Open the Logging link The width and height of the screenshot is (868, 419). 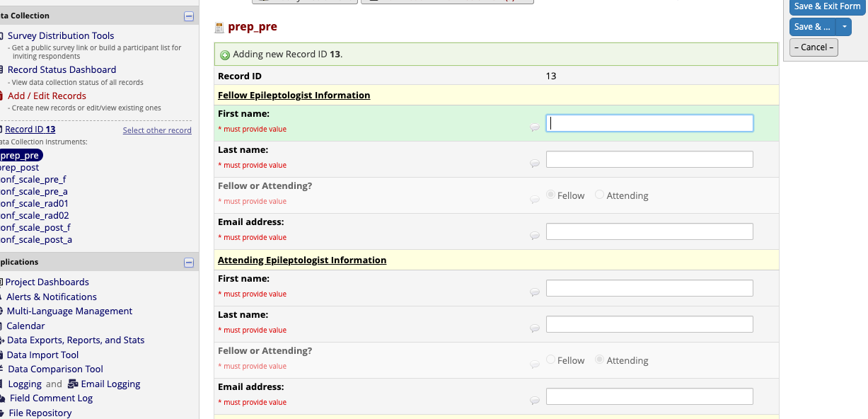(25, 384)
